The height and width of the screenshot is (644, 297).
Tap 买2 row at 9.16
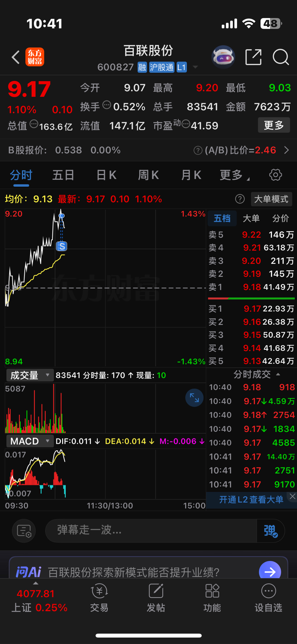[x=251, y=322]
